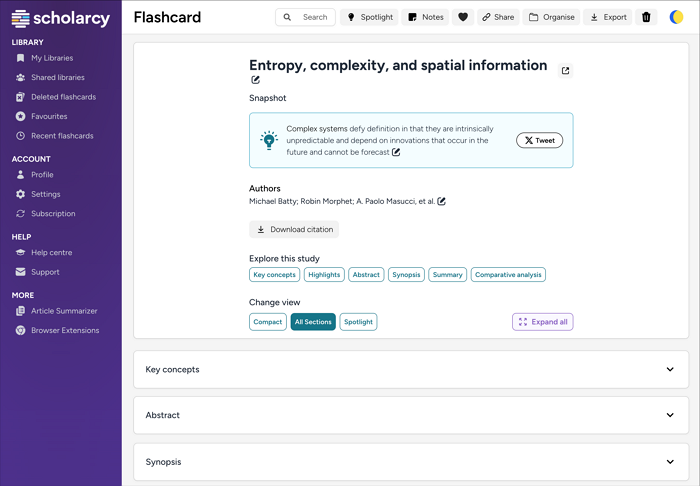Image resolution: width=700 pixels, height=486 pixels.
Task: Open external link icon beside title
Action: pos(566,71)
